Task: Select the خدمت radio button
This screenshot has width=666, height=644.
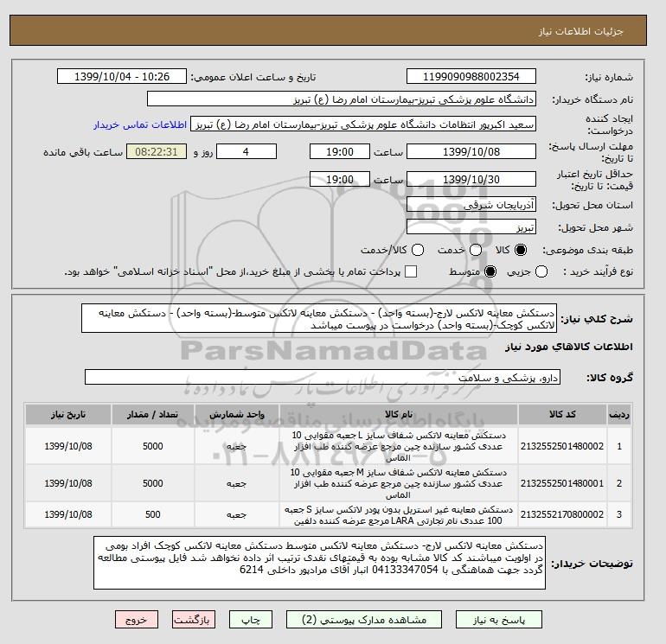Action: (476, 250)
